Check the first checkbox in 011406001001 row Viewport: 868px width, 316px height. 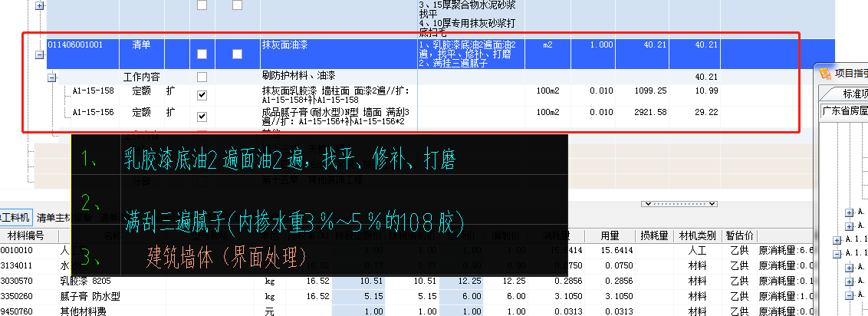tap(202, 54)
